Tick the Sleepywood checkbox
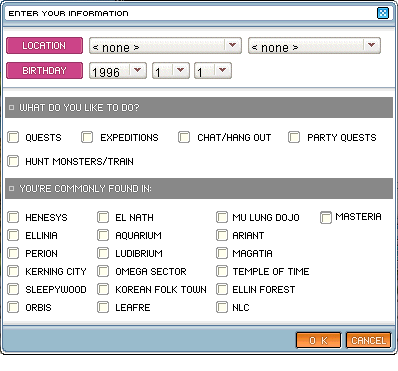The width and height of the screenshot is (398, 371). (x=13, y=289)
